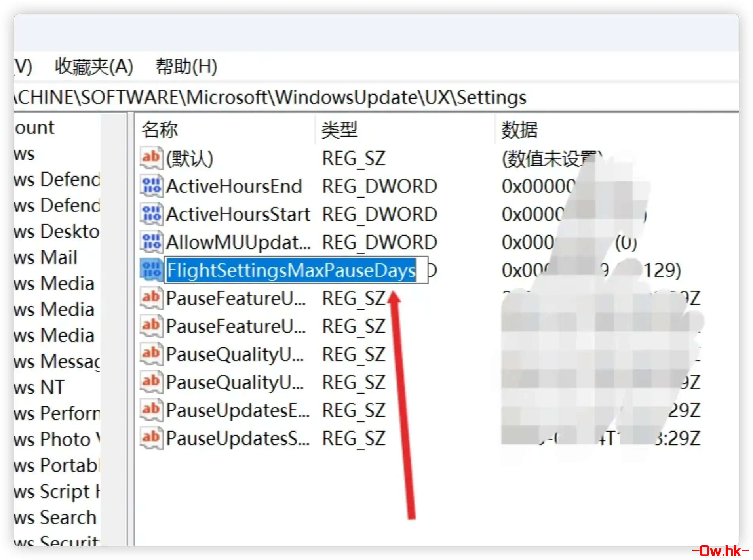Select the PauseUpdatesS... string icon
Viewport: 753px width, 560px height.
click(151, 438)
